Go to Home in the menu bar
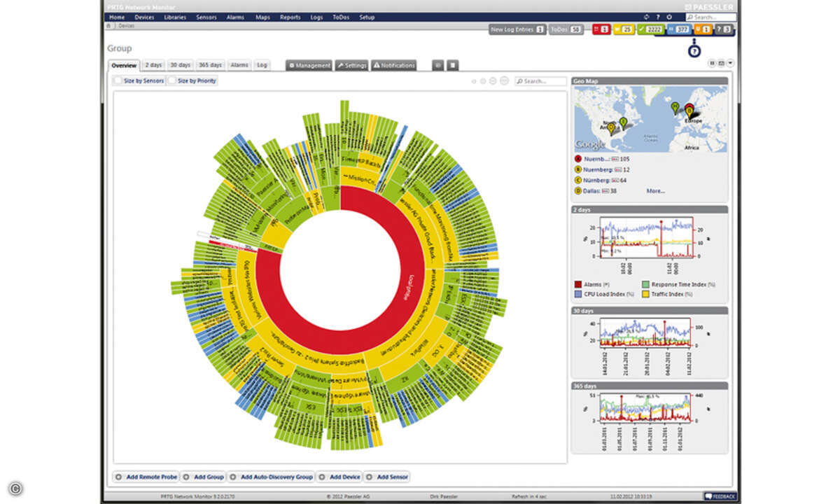The image size is (840, 504). (x=117, y=17)
